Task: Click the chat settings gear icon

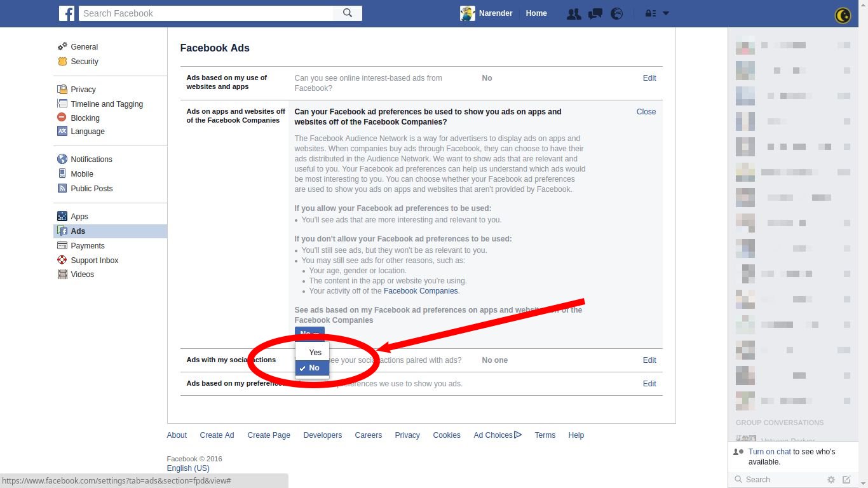Action: (x=831, y=480)
